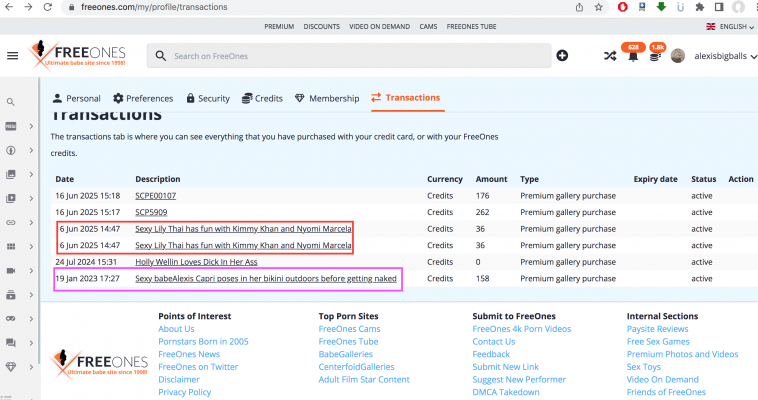Viewport: 758px width, 400px height.
Task: Switch to the Personal tab
Action: click(x=76, y=98)
